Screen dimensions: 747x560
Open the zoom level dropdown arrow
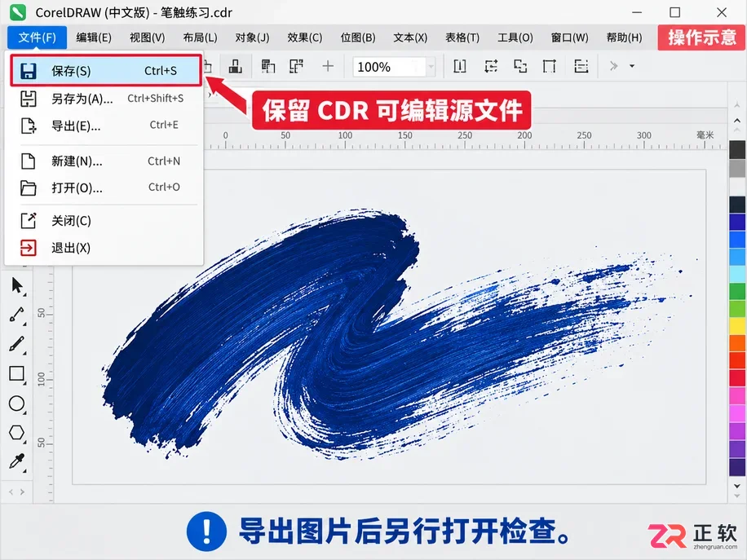coord(431,67)
